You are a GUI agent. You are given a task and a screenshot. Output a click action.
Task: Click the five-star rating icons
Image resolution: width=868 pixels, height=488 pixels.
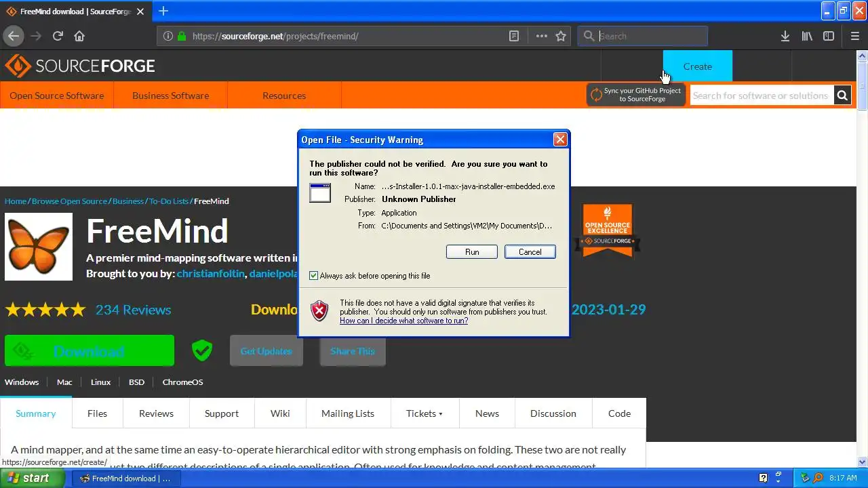click(x=45, y=310)
